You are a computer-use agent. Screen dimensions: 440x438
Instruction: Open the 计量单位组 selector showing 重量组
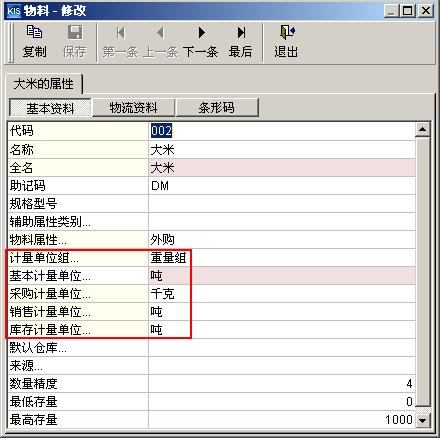click(282, 258)
